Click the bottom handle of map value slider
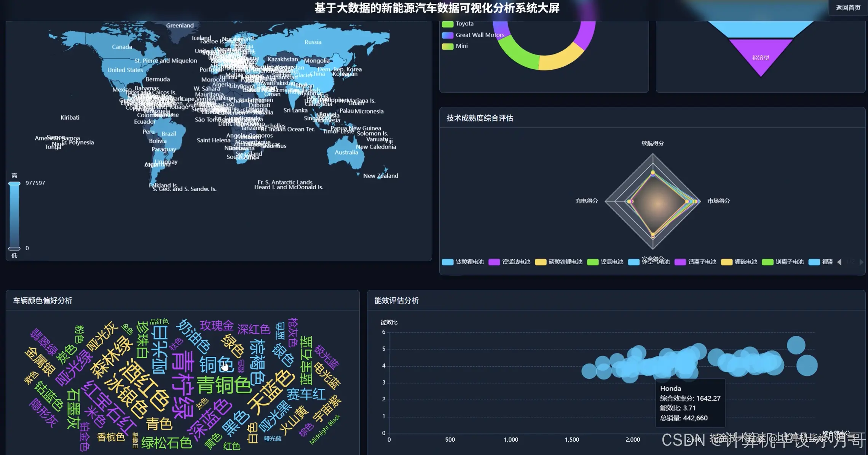Image resolution: width=868 pixels, height=455 pixels. coord(14,248)
